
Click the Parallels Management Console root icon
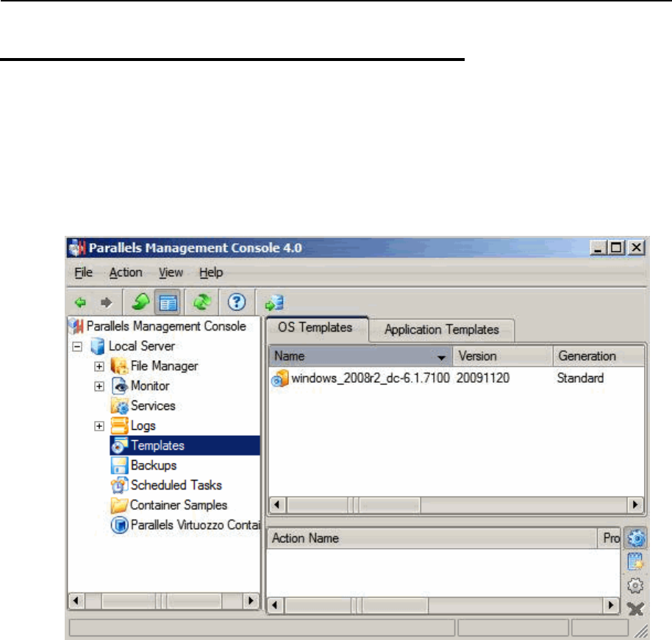(76, 326)
